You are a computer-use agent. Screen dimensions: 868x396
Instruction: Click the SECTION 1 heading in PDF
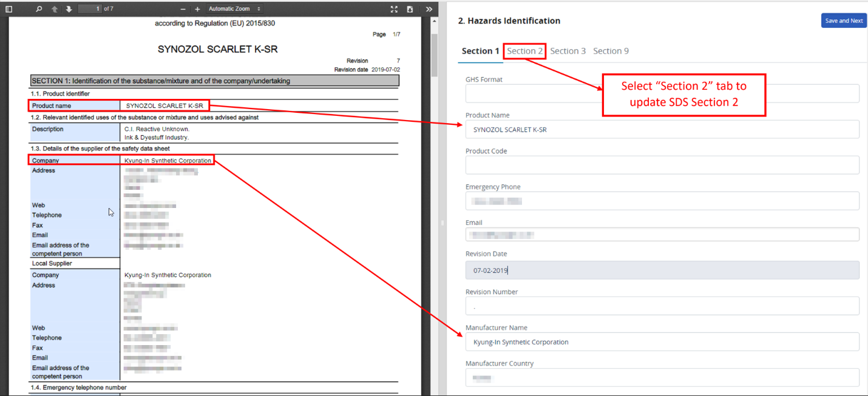[215, 81]
